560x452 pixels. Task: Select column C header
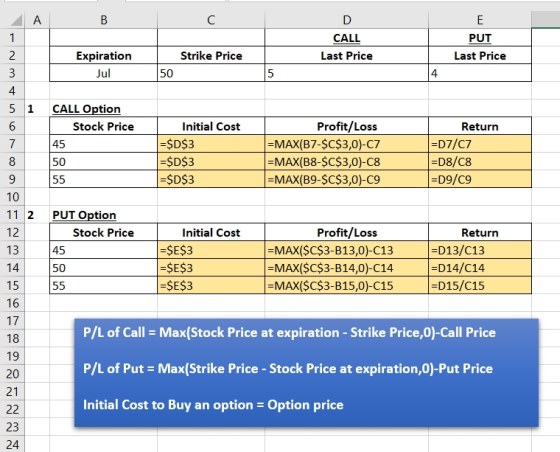(211, 20)
